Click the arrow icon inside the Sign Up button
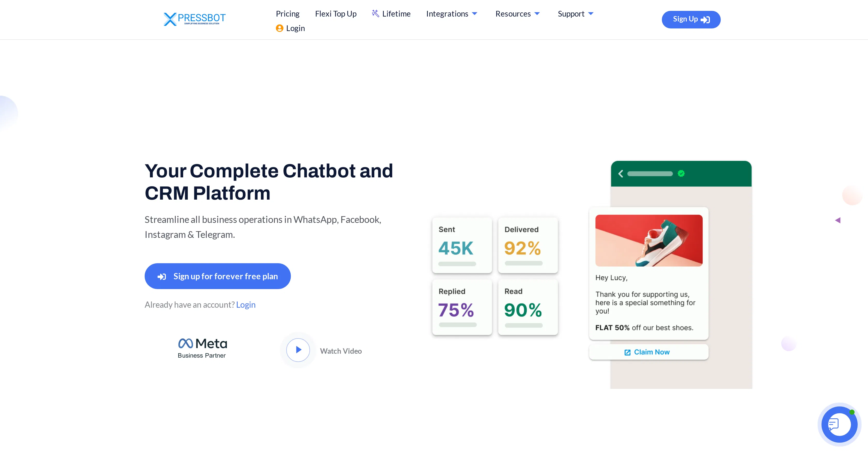Screen dimensions: 868x453 coord(706,20)
